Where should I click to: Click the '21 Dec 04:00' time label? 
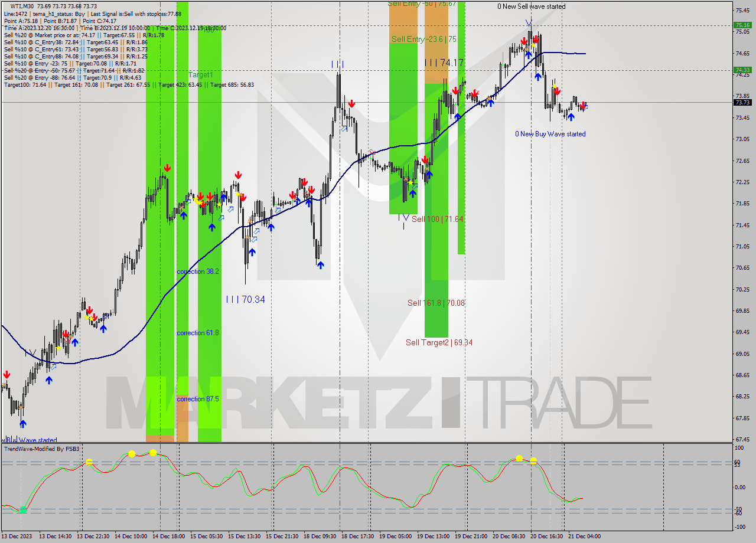584,536
